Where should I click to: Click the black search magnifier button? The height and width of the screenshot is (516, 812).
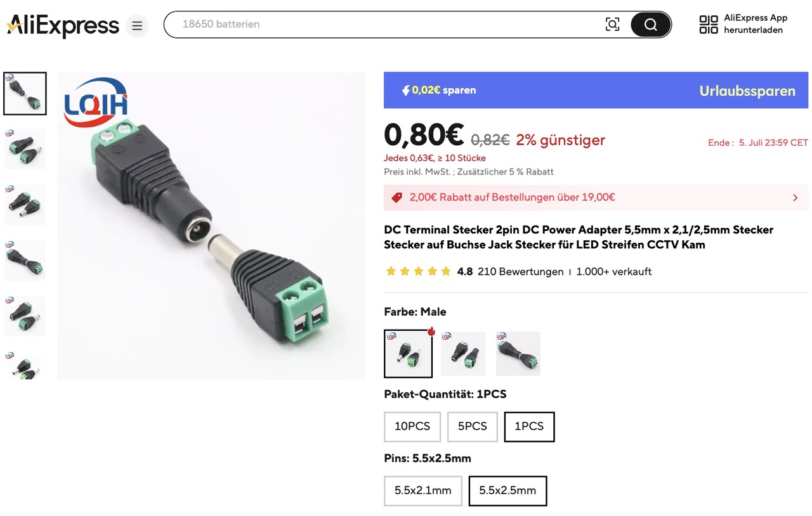click(x=650, y=25)
